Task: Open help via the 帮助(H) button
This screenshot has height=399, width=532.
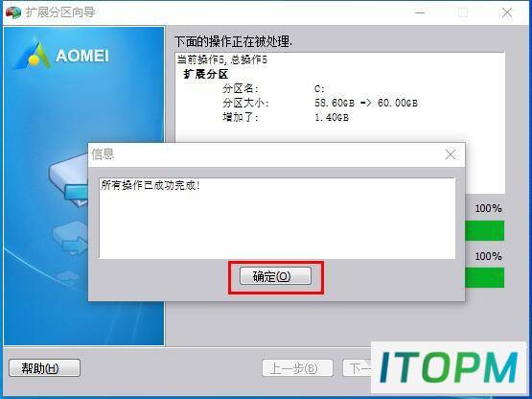Action: [44, 367]
